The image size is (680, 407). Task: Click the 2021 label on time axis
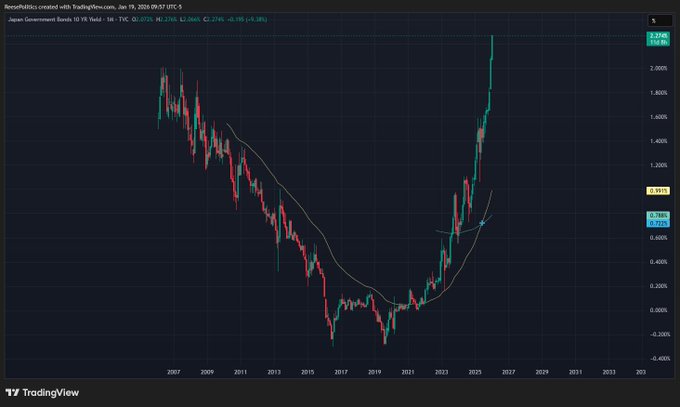408,371
